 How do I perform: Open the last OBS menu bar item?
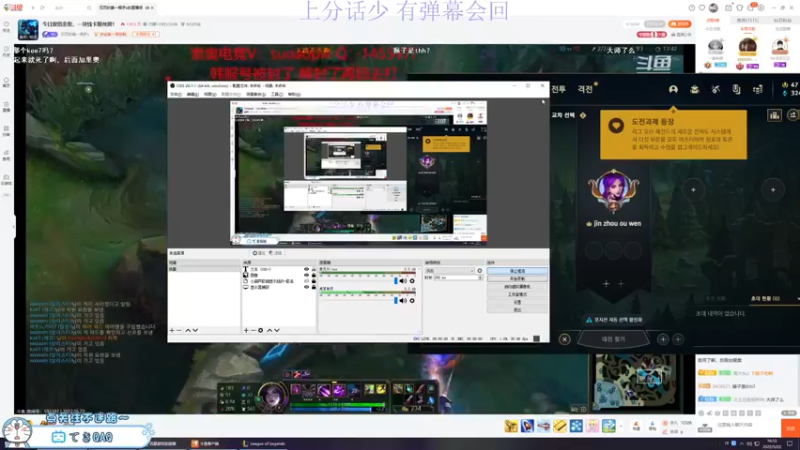(294, 94)
